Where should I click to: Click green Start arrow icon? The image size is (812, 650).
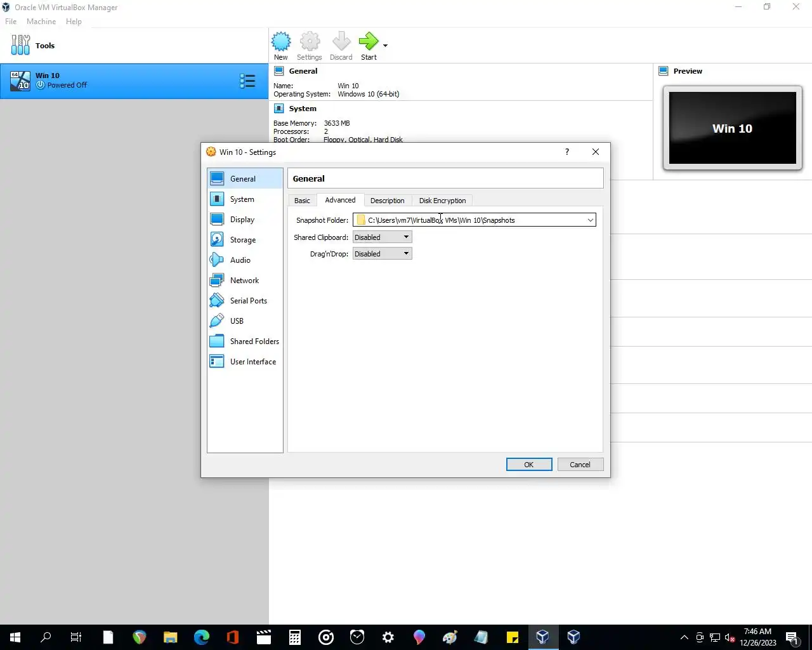[368, 42]
